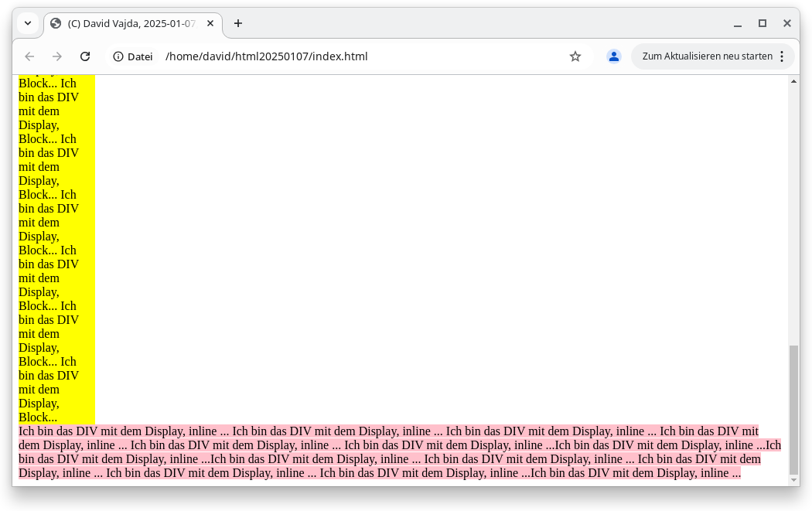
Task: Bookmark this page with the star icon
Action: [x=575, y=56]
